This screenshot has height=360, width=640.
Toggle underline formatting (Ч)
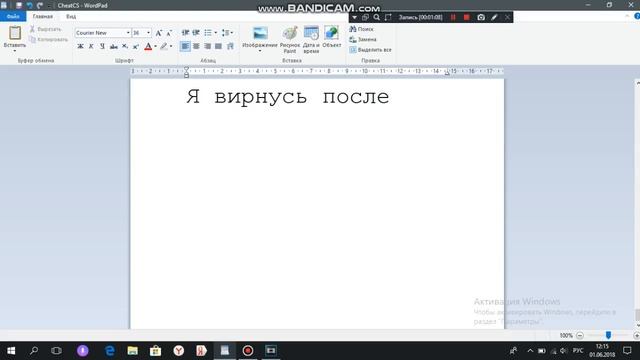coord(102,46)
